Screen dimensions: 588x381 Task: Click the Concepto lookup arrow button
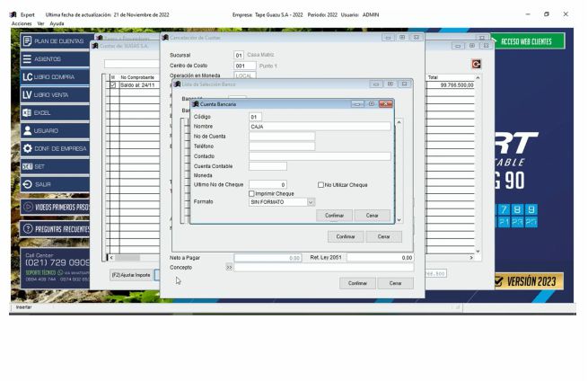coord(229,267)
